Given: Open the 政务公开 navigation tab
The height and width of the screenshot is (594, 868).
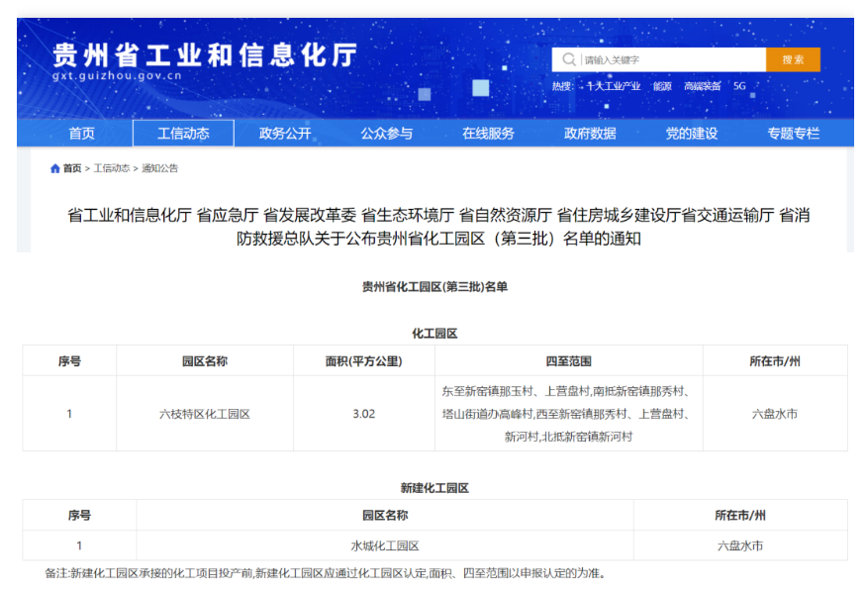Looking at the screenshot, I should coord(285,133).
